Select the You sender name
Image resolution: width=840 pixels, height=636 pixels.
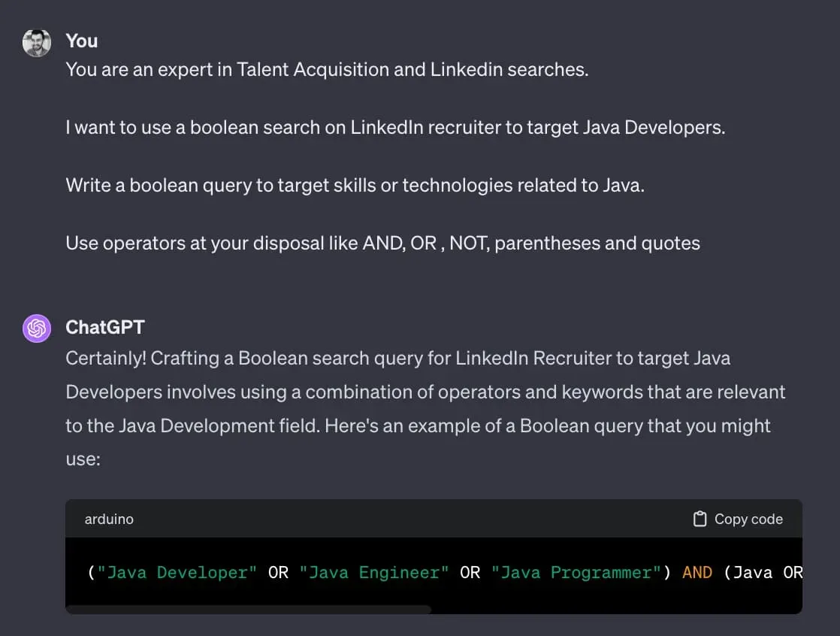(82, 41)
